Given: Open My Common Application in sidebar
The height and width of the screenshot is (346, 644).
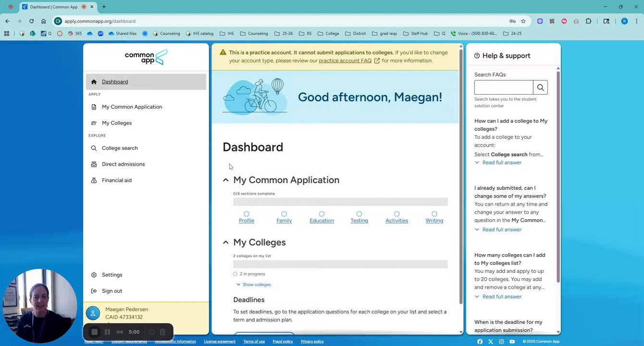Looking at the screenshot, I should [x=146, y=107].
